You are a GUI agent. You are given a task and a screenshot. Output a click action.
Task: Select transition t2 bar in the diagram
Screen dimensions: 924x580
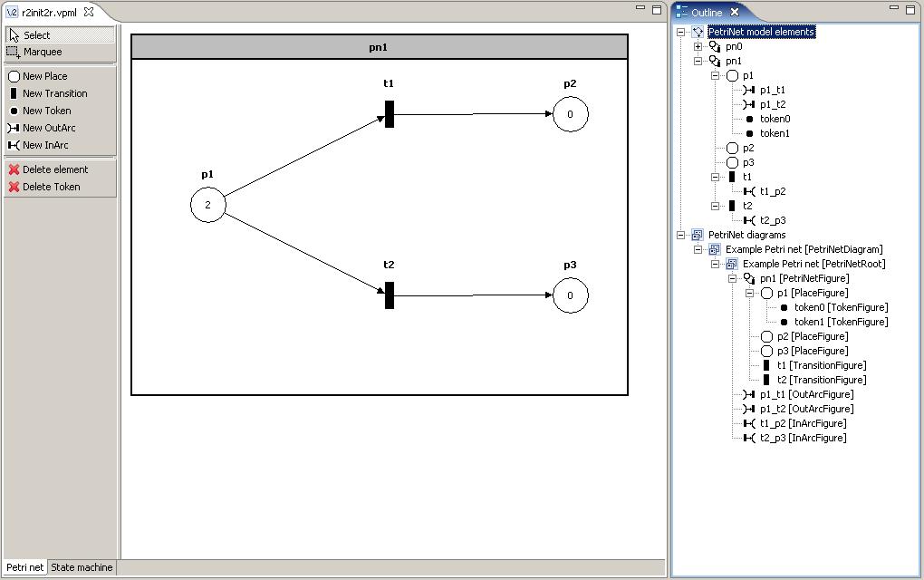click(390, 295)
